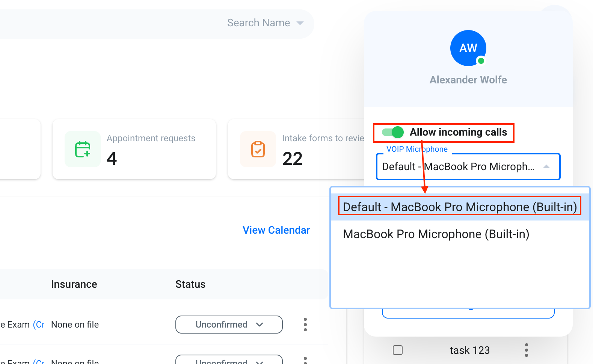Image resolution: width=593 pixels, height=364 pixels.
Task: Click the Insurance column header
Action: click(x=74, y=284)
